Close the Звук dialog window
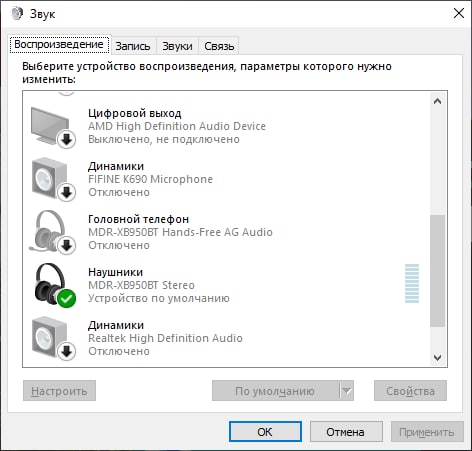Screen dimensions: 472x451 pos(459,13)
